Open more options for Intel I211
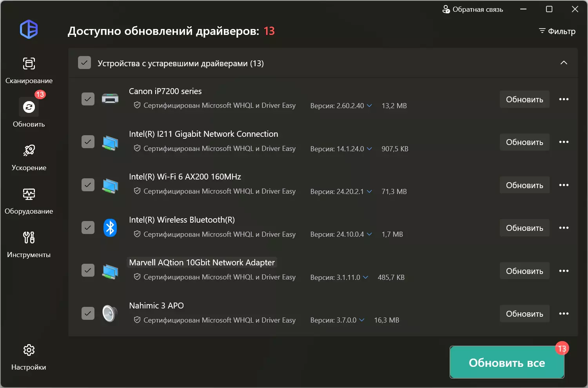This screenshot has height=388, width=588. click(x=564, y=142)
